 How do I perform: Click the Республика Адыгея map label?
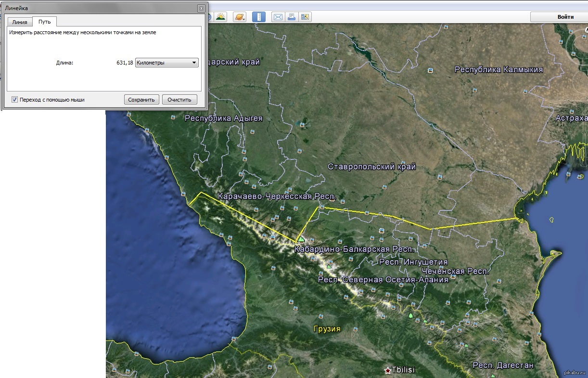224,118
